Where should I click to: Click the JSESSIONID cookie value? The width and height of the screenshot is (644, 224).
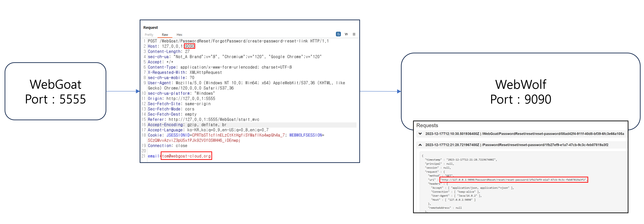click(x=238, y=135)
